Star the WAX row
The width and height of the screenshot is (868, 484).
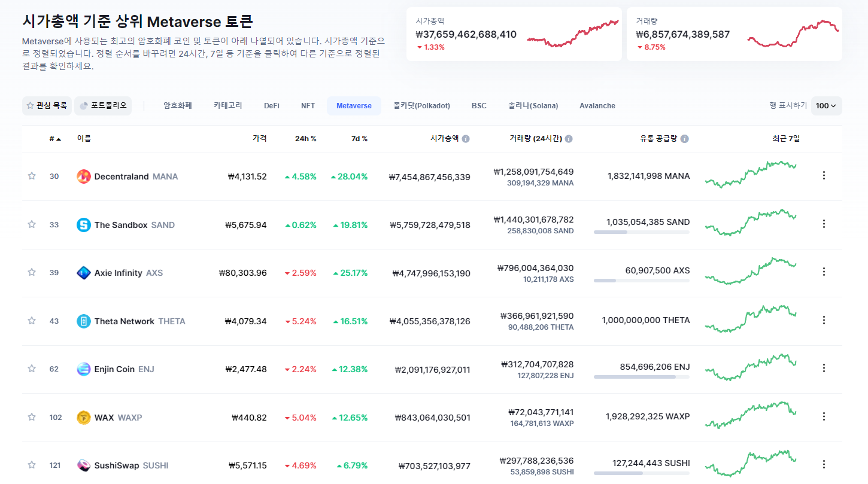coord(32,417)
